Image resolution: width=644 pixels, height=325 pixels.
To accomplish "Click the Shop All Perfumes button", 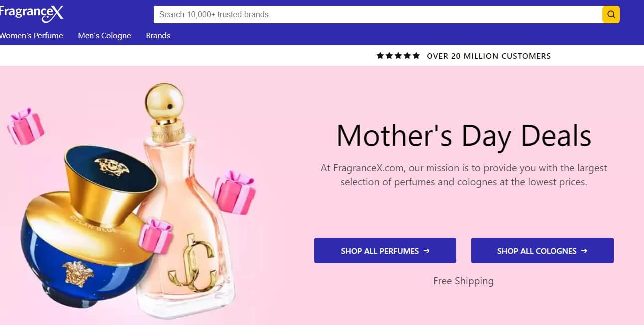I will point(385,250).
